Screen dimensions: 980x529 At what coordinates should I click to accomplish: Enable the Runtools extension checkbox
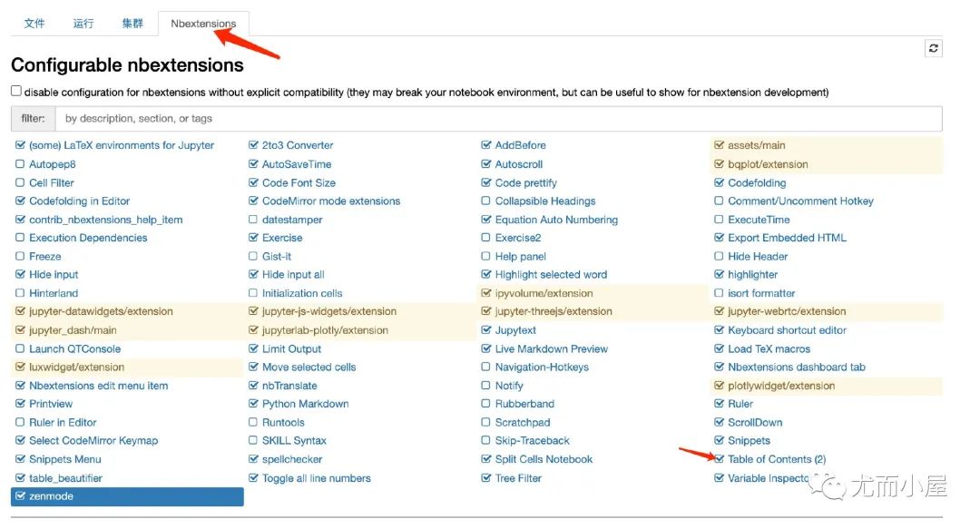253,422
